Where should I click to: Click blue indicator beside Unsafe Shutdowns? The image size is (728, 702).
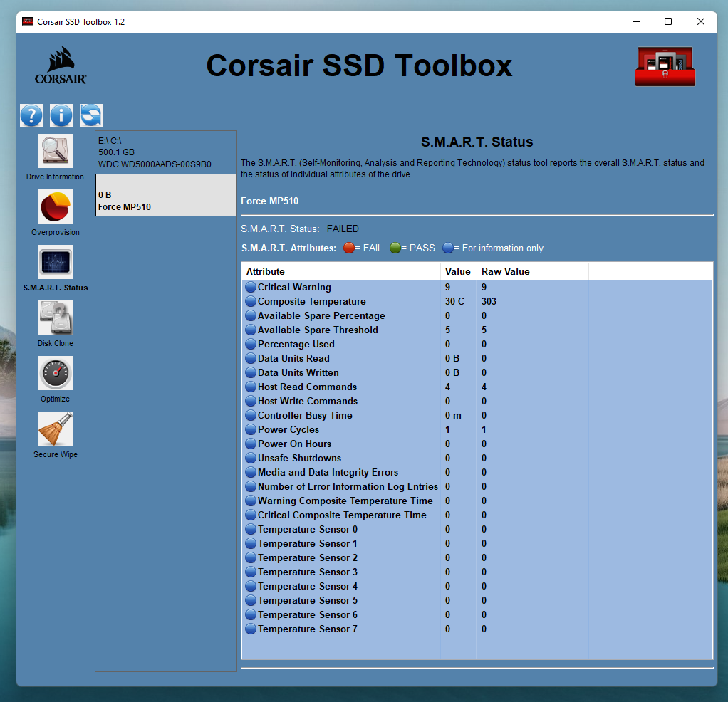click(251, 458)
